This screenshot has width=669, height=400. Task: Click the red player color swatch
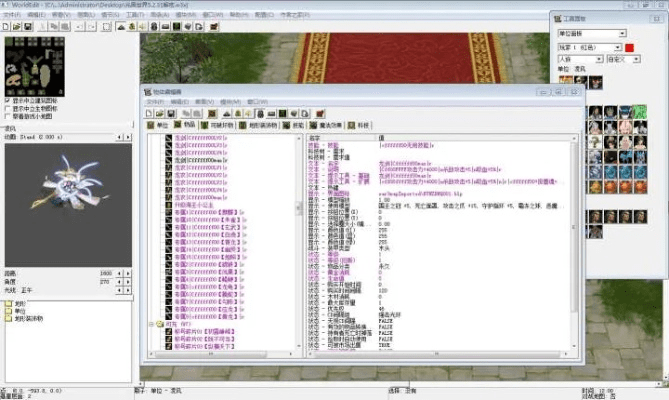629,47
